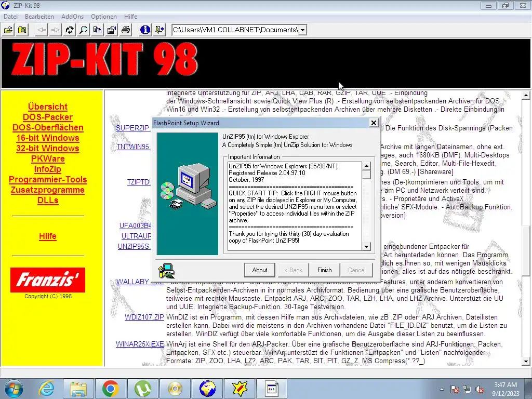Click the yellow star taskbar icon

tap(240, 389)
